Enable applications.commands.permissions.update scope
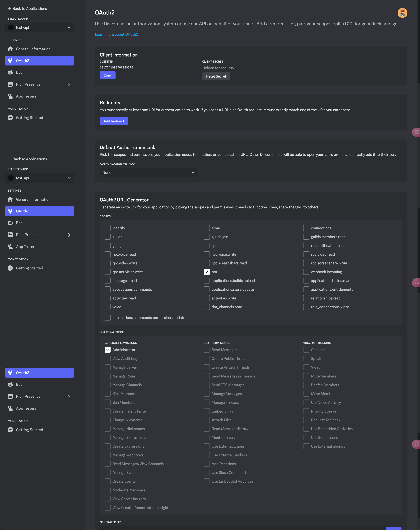 (x=107, y=318)
